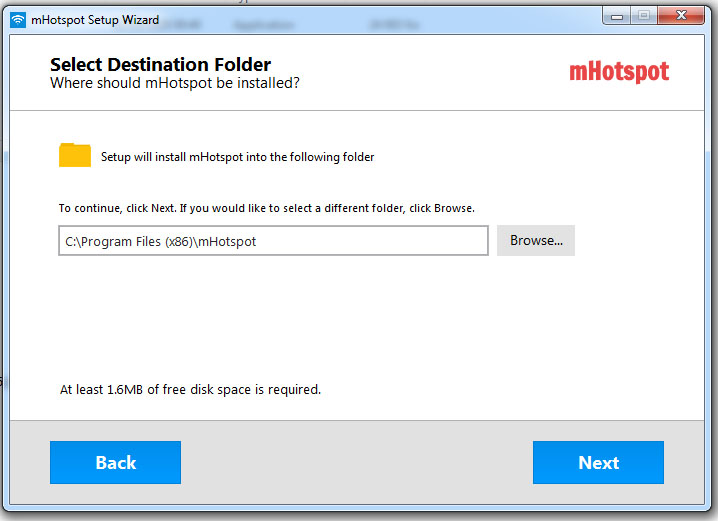718x521 pixels.
Task: Click the red mHotspot logo
Action: [x=619, y=71]
